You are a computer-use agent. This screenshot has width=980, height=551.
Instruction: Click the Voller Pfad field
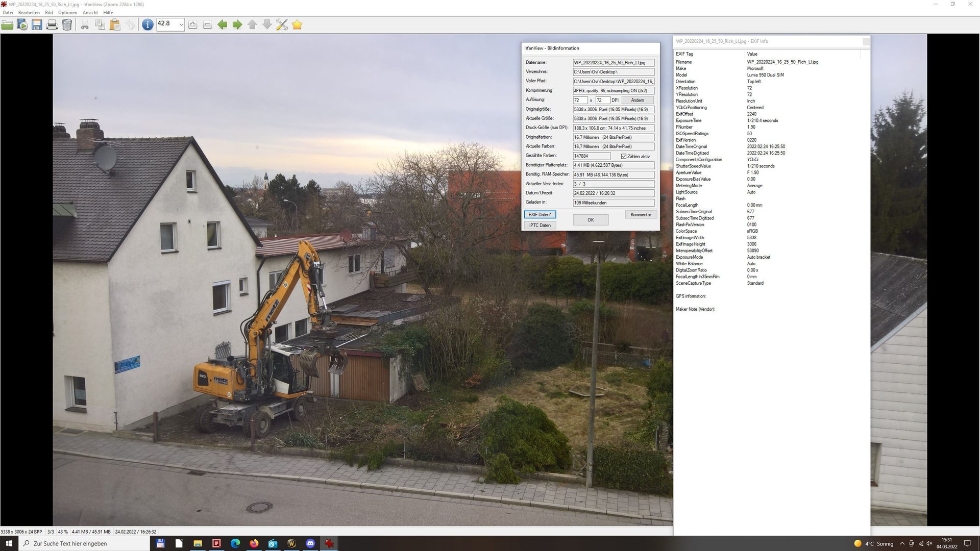pos(614,81)
